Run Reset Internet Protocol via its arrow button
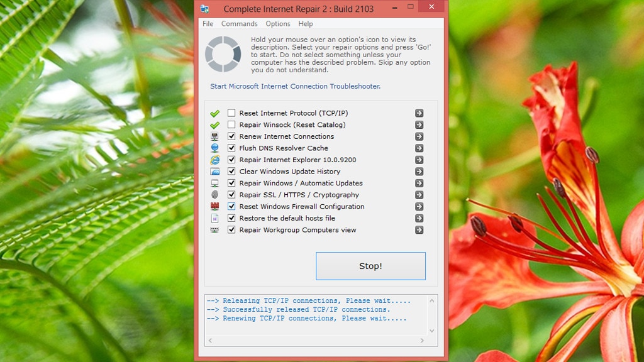644x362 pixels. tap(419, 113)
